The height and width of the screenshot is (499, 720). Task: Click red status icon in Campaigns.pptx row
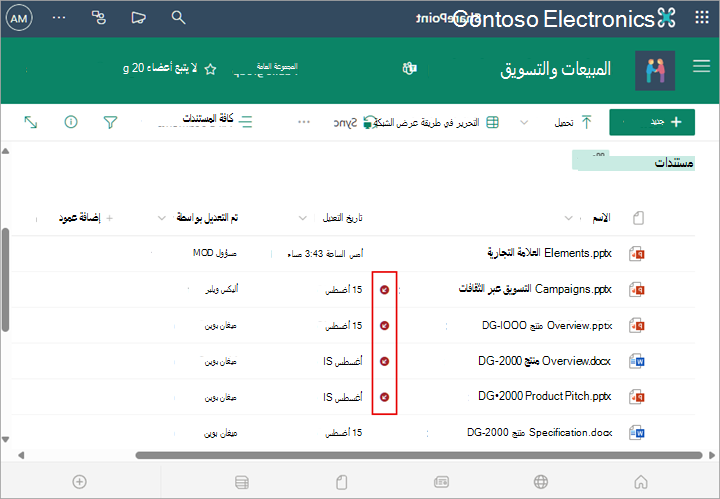click(x=385, y=290)
